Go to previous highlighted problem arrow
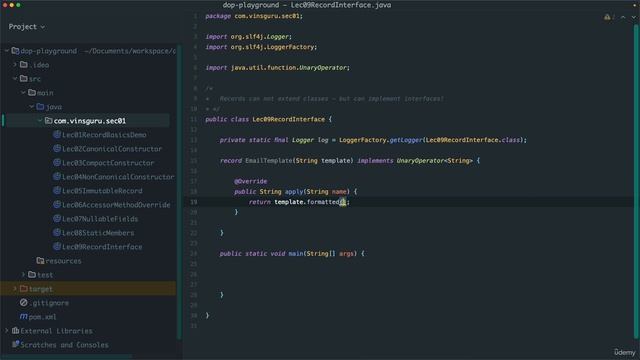640x360 pixels. coord(623,17)
